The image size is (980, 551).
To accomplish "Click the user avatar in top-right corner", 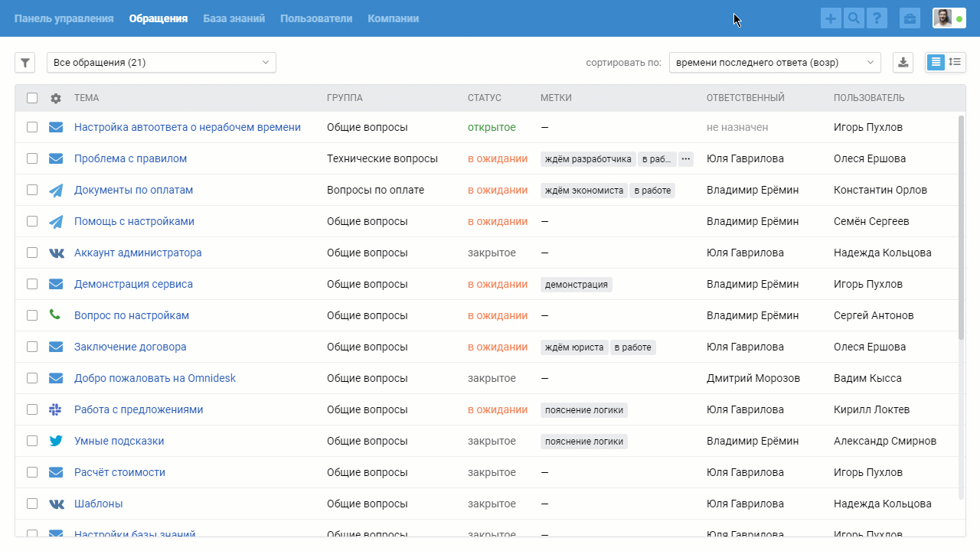I will (x=943, y=18).
